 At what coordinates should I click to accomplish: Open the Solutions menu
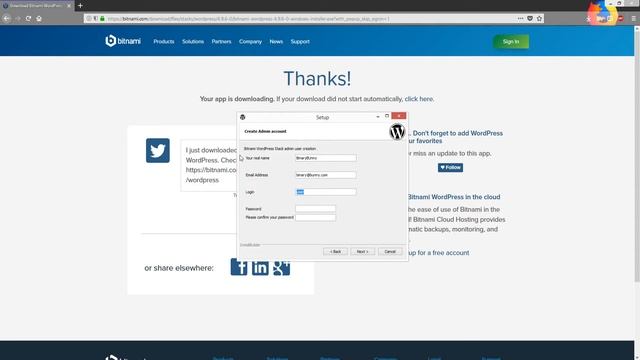[x=193, y=41]
